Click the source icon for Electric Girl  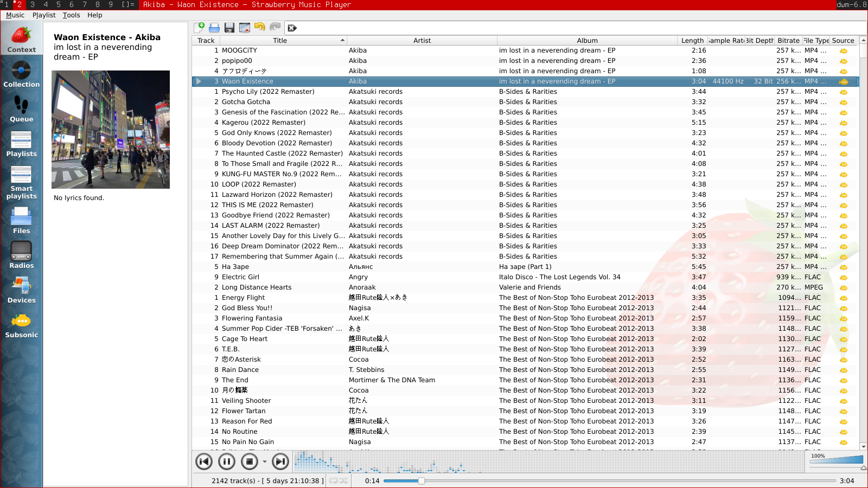click(844, 277)
